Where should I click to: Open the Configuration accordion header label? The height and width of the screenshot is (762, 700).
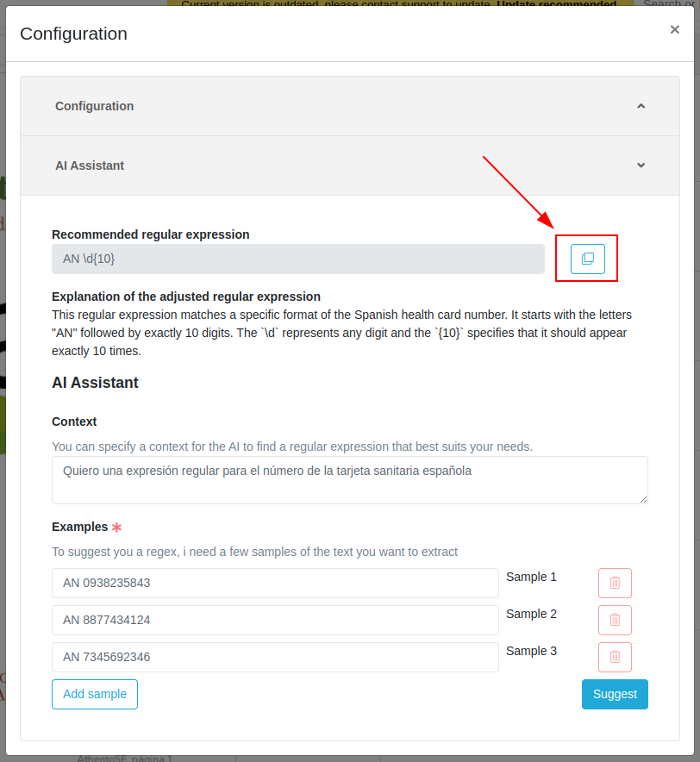tap(95, 106)
